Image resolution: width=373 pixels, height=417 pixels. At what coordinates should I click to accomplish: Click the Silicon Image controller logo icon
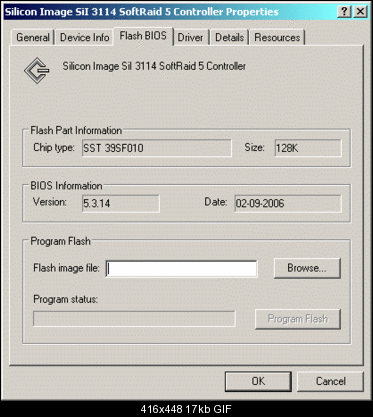pos(36,70)
